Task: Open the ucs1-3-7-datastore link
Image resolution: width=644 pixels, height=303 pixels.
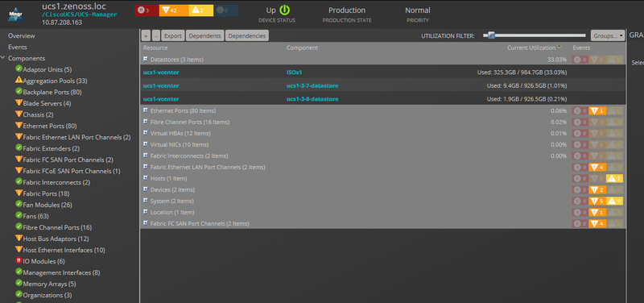Action: point(312,85)
